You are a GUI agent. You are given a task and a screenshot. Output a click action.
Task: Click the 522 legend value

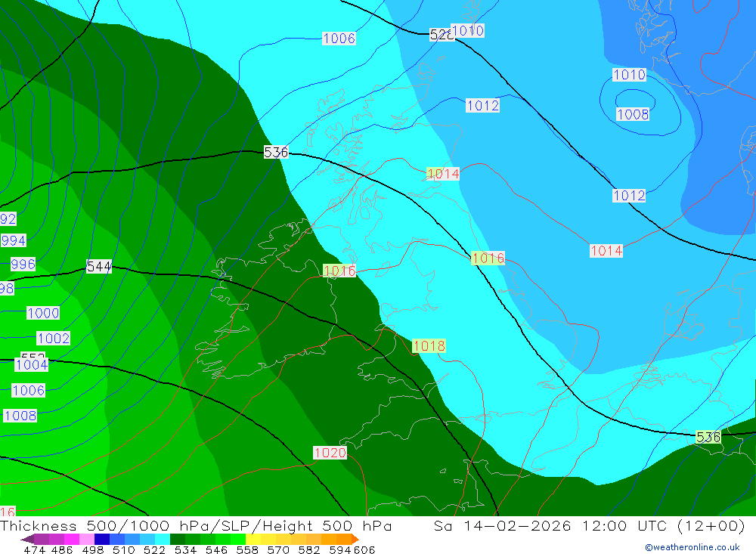154,549
